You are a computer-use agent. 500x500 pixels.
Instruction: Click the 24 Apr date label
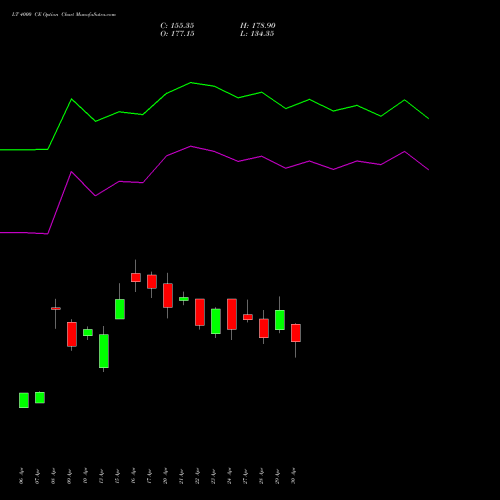click(230, 476)
